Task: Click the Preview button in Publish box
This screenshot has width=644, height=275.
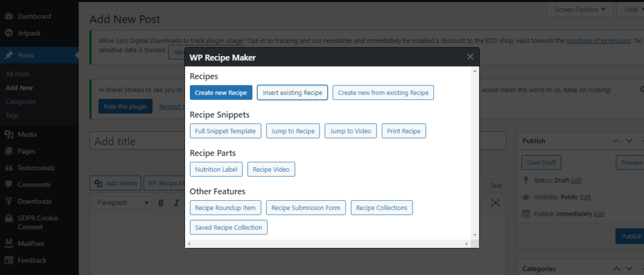Action: [x=630, y=162]
